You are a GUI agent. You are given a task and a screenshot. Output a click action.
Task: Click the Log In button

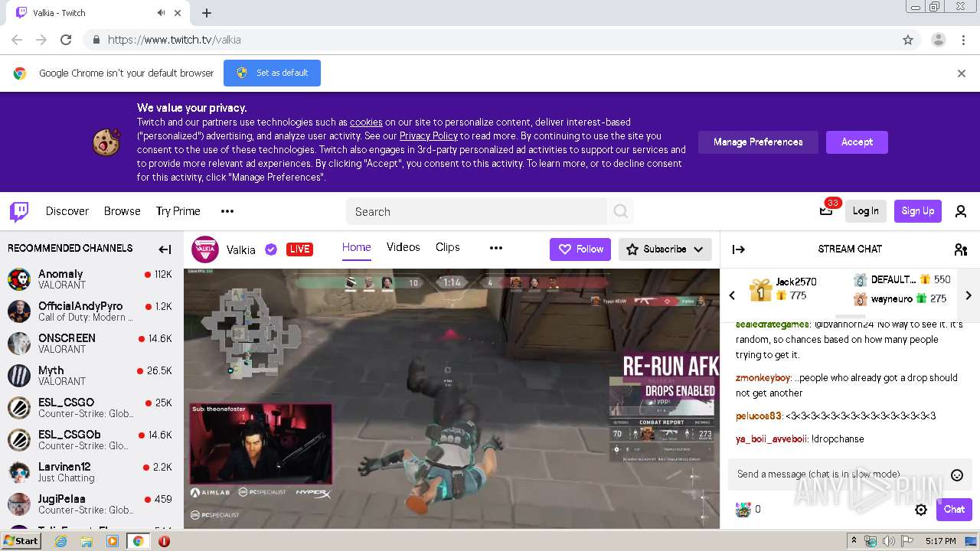click(866, 211)
